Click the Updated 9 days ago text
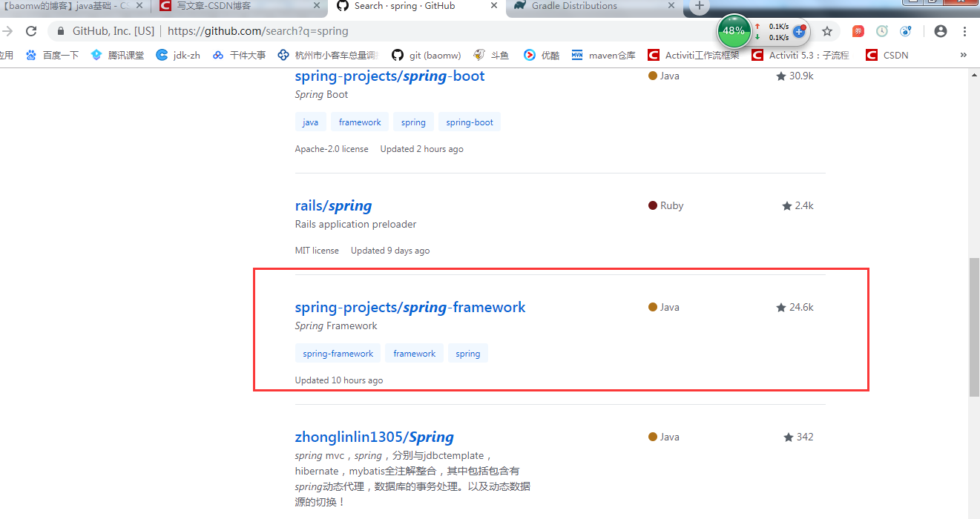 pos(390,251)
